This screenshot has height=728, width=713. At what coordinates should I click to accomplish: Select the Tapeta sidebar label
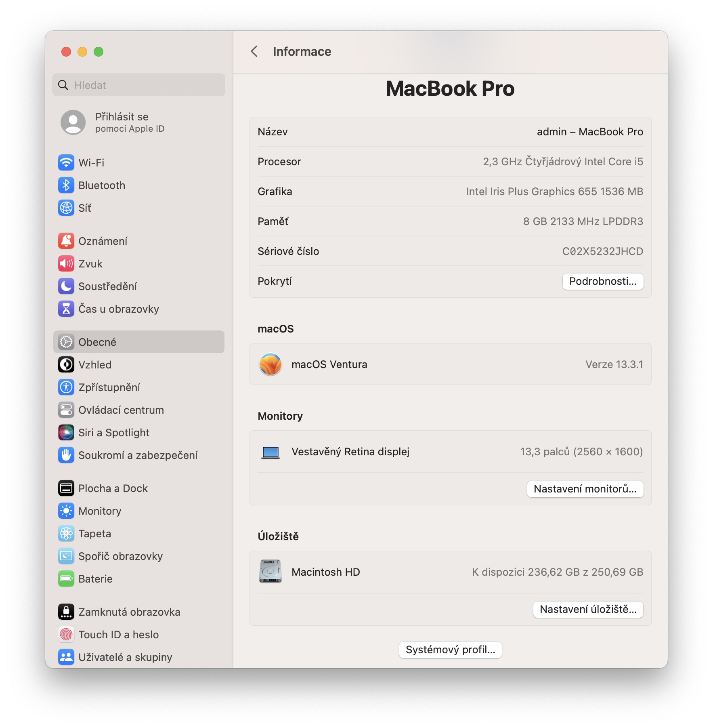(x=95, y=534)
